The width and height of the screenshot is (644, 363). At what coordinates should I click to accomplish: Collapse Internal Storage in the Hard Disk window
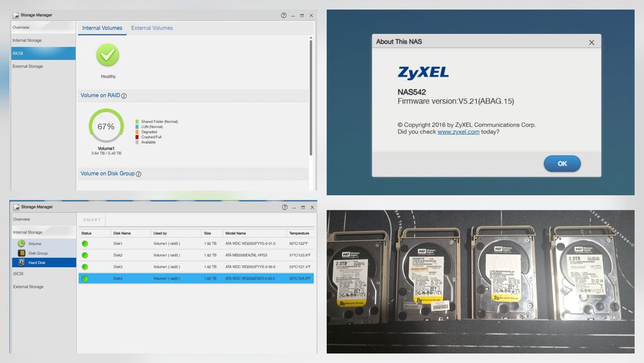click(x=44, y=232)
